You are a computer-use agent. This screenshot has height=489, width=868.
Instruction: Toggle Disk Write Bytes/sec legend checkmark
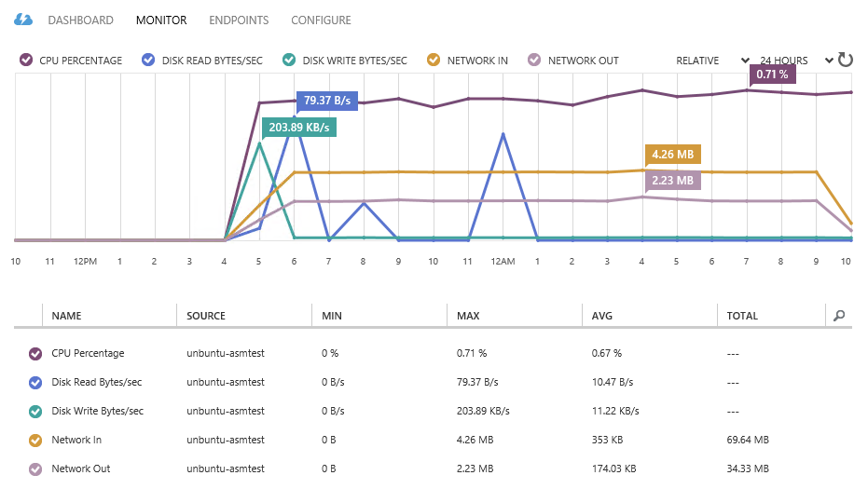289,61
